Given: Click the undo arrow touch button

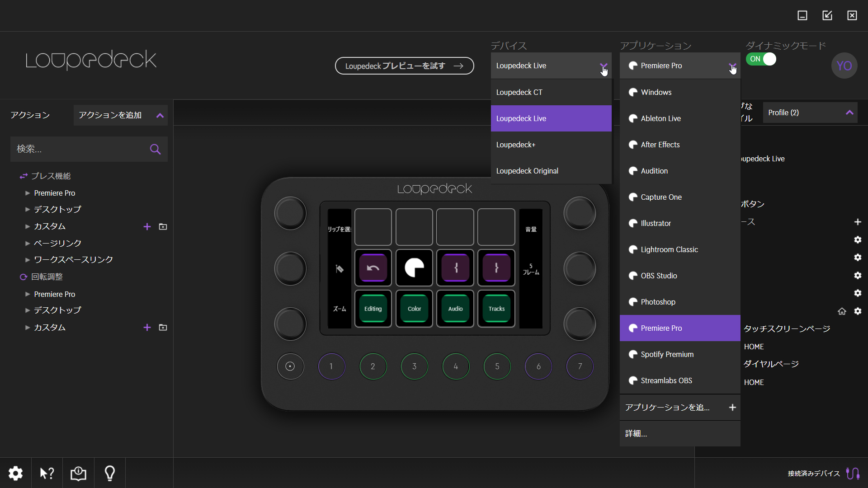Looking at the screenshot, I should (373, 268).
